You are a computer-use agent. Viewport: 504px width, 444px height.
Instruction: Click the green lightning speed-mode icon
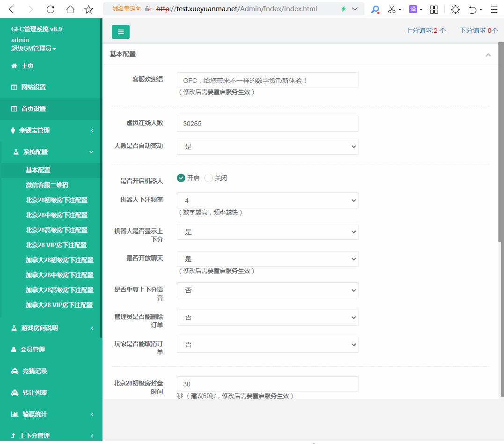click(x=343, y=9)
